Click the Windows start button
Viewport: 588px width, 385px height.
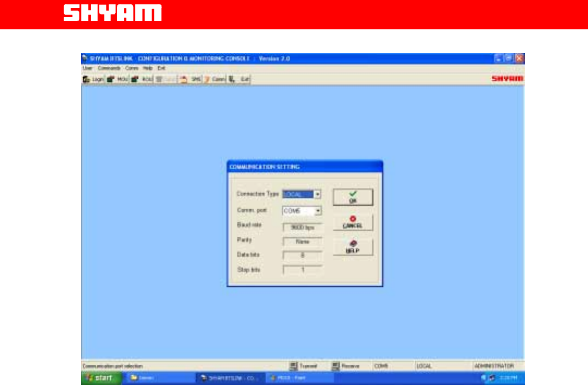point(101,378)
